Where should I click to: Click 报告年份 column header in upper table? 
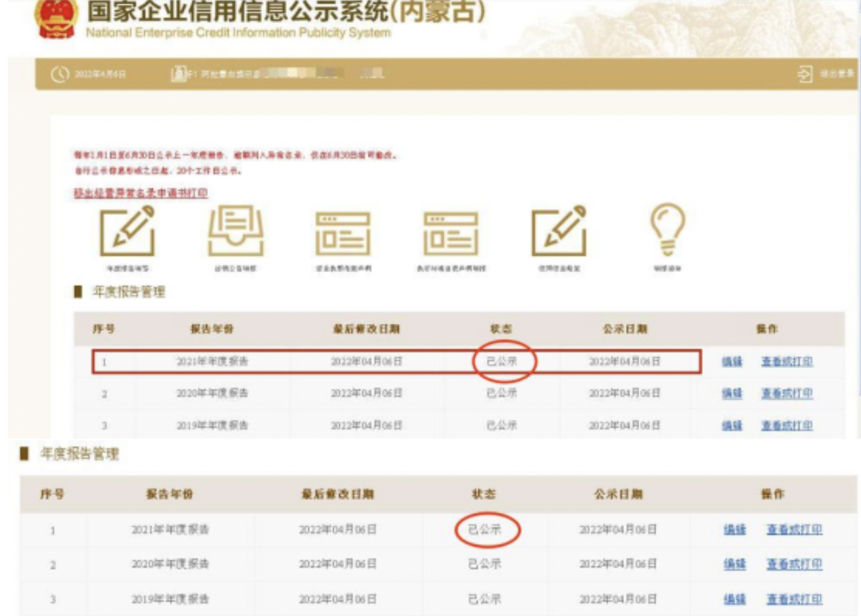pos(212,329)
